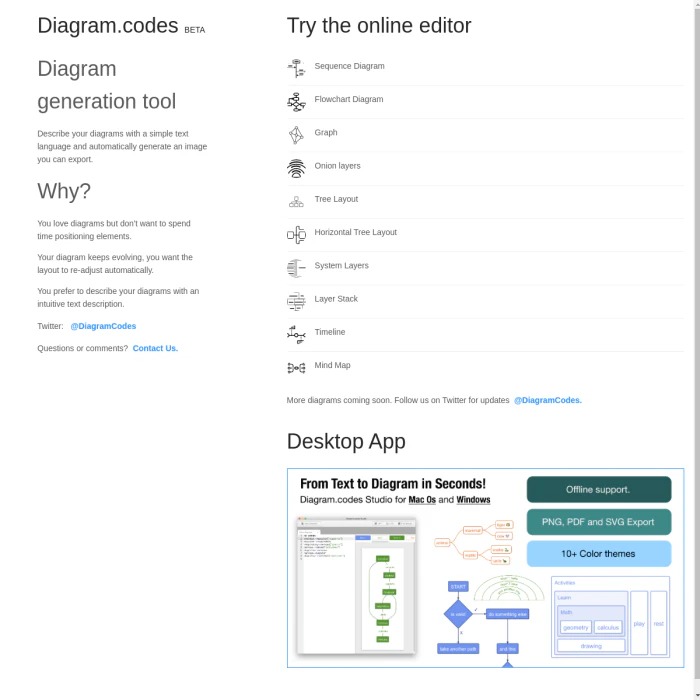Click the Mac Os link in banner
The height and width of the screenshot is (700, 700).
[422, 500]
